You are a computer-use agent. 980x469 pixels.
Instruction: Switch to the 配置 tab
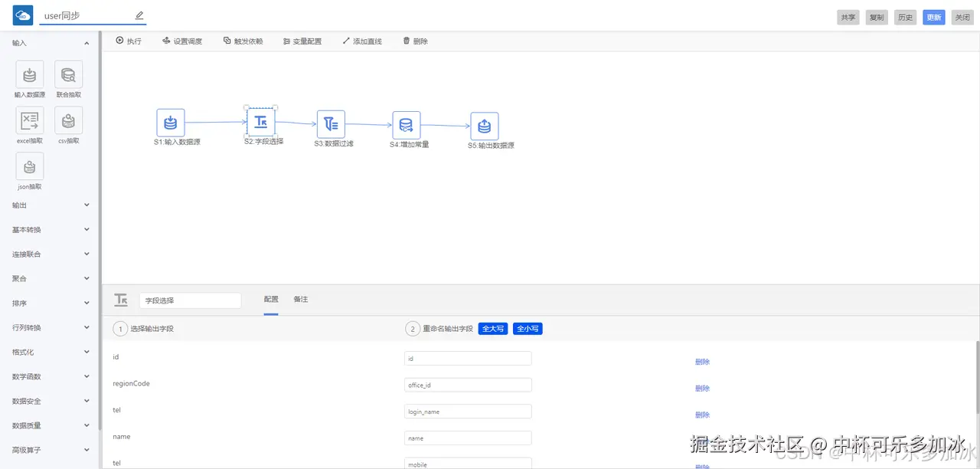tap(271, 300)
